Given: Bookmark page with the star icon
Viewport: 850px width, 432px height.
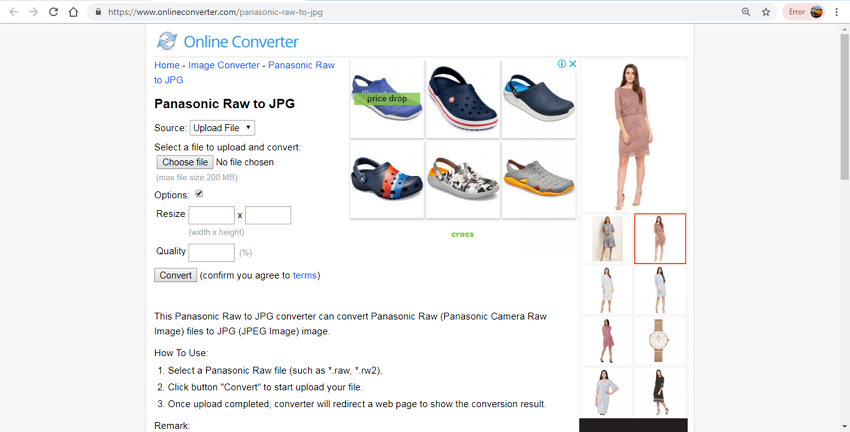Looking at the screenshot, I should [766, 12].
